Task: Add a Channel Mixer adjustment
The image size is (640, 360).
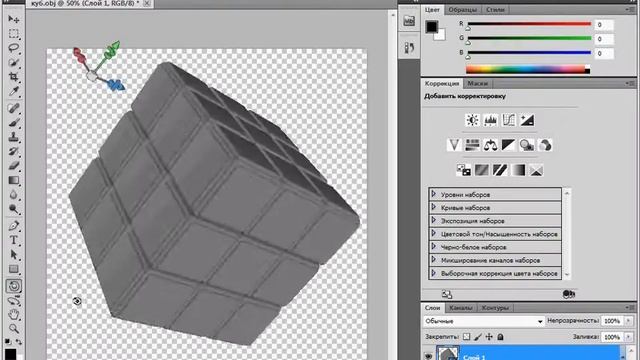Action: pos(545,145)
